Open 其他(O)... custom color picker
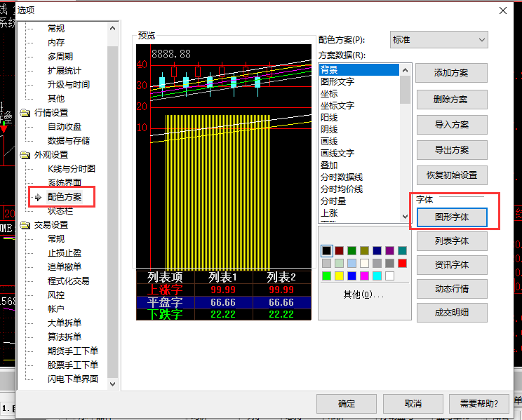The image size is (522, 420). 364,295
